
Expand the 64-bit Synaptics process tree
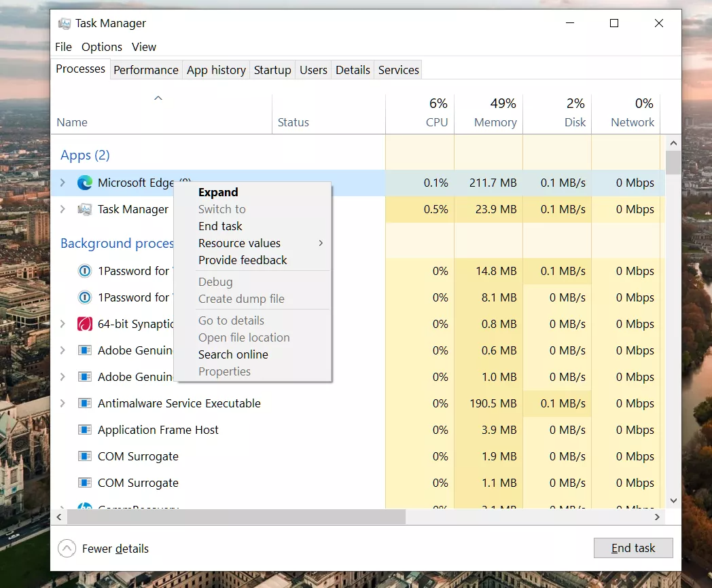coord(63,324)
